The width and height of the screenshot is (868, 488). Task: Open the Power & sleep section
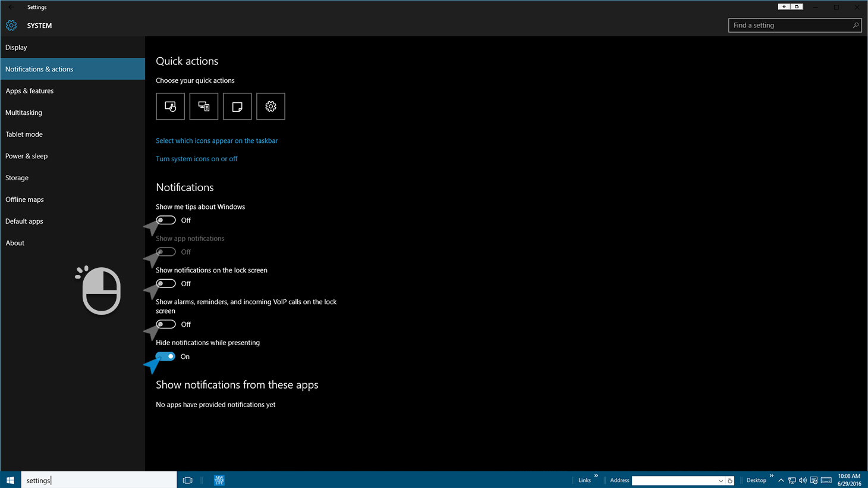[27, 156]
